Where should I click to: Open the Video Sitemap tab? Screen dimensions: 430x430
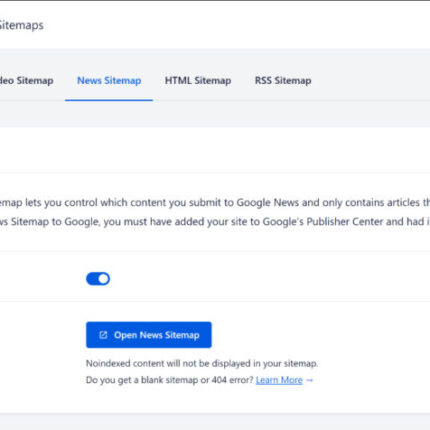(26, 80)
